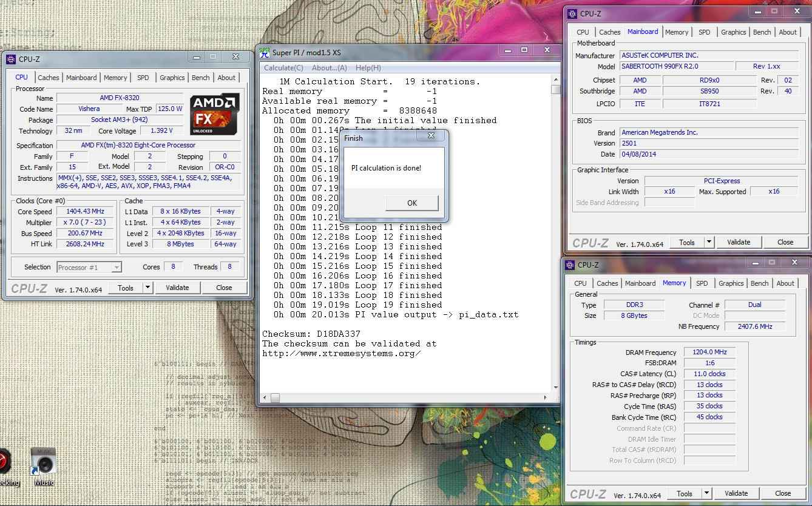The height and width of the screenshot is (506, 812).
Task: Select Mainboard tab in the Memory window
Action: coord(640,283)
